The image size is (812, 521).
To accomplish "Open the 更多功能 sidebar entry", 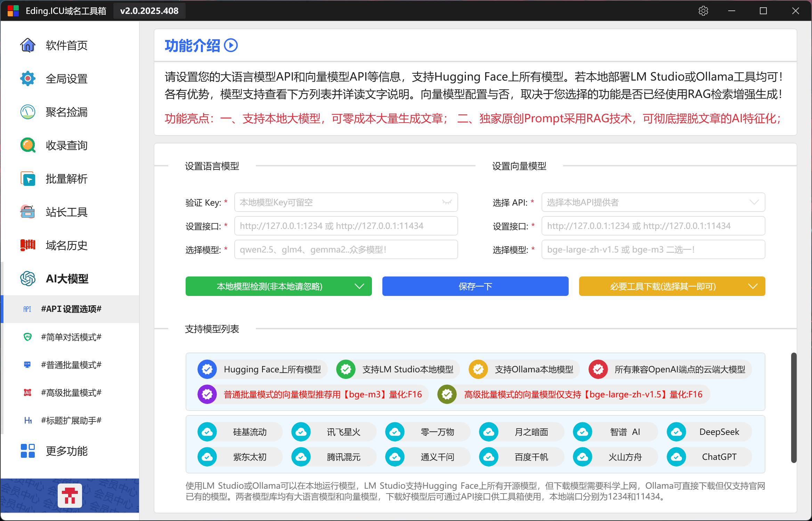I will pyautogui.click(x=70, y=451).
